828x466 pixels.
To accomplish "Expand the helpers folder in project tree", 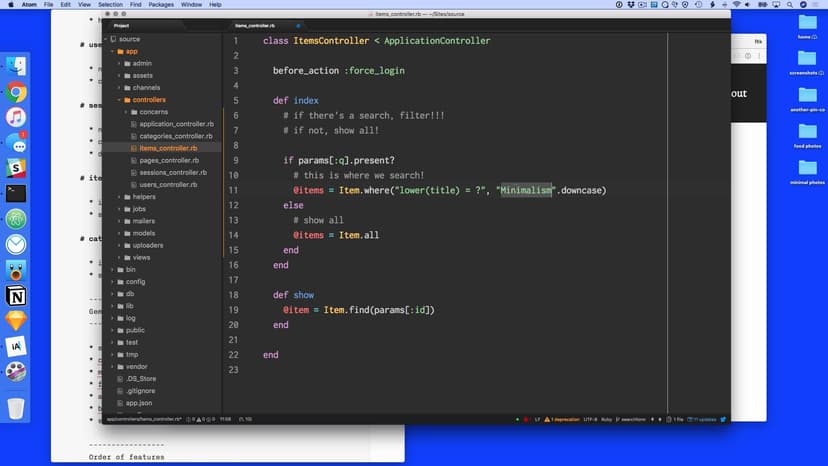I will (144, 197).
